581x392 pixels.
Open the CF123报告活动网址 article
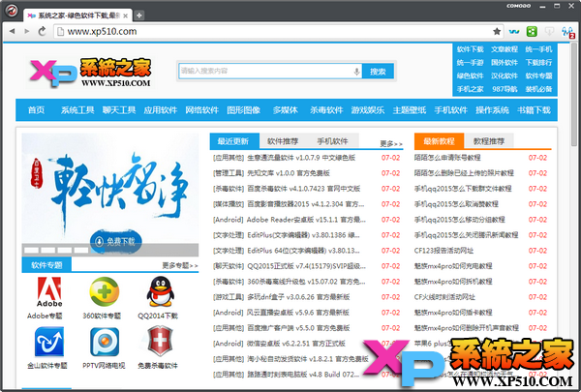point(443,251)
